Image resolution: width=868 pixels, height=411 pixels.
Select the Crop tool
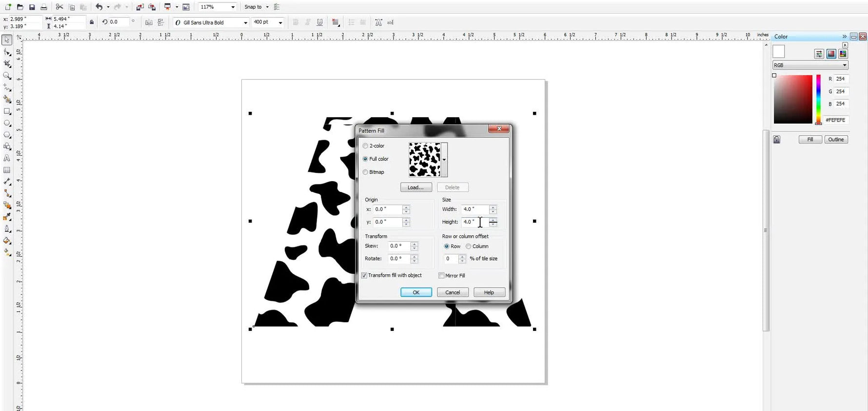[7, 64]
